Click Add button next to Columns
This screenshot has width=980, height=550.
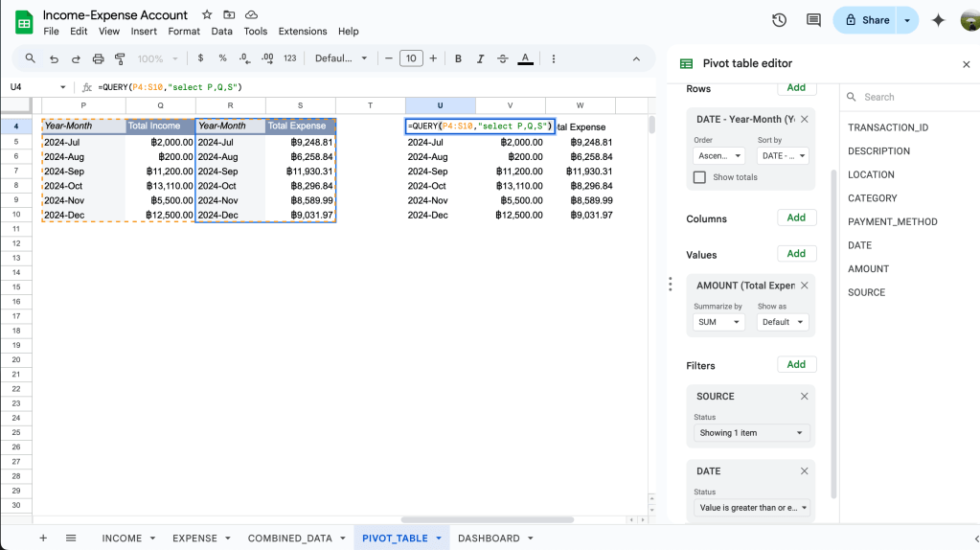(x=796, y=218)
